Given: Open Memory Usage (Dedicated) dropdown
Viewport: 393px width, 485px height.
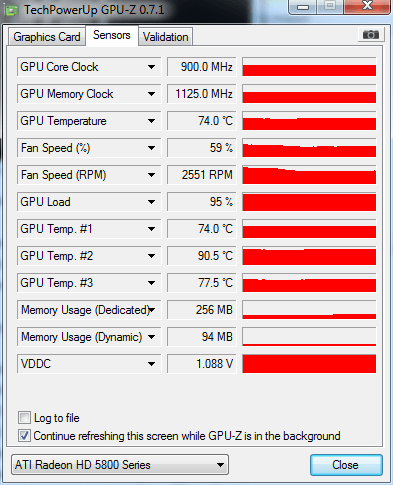Looking at the screenshot, I should pyautogui.click(x=152, y=310).
